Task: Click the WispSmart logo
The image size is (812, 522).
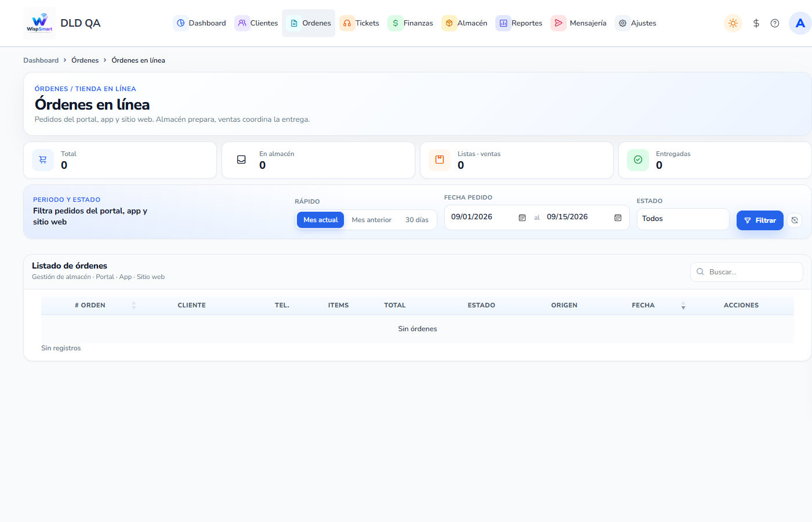Action: tap(39, 23)
